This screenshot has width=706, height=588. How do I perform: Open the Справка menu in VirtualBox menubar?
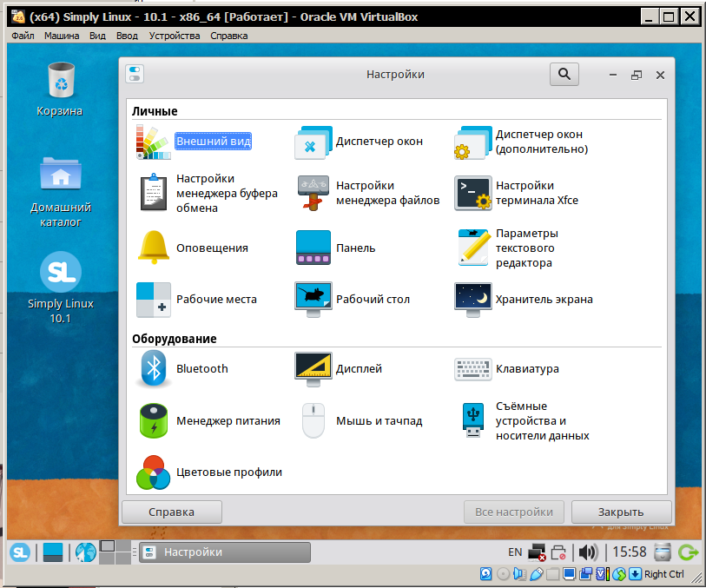tap(228, 36)
